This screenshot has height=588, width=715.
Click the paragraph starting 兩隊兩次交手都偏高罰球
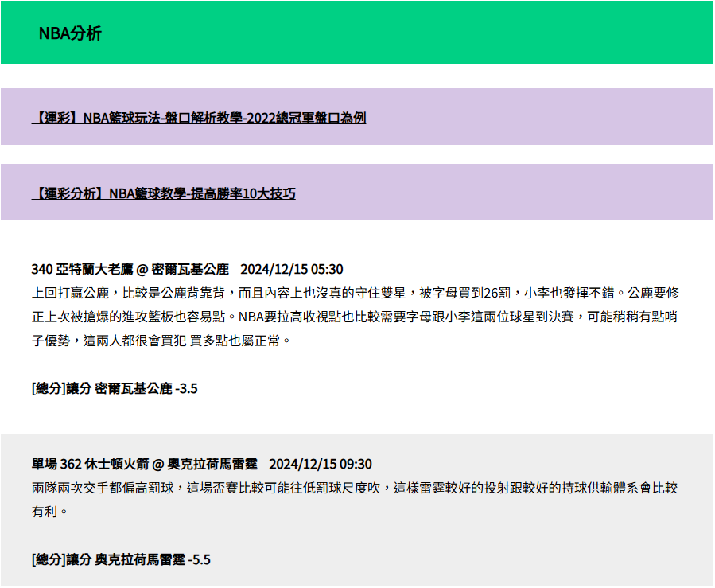355,500
